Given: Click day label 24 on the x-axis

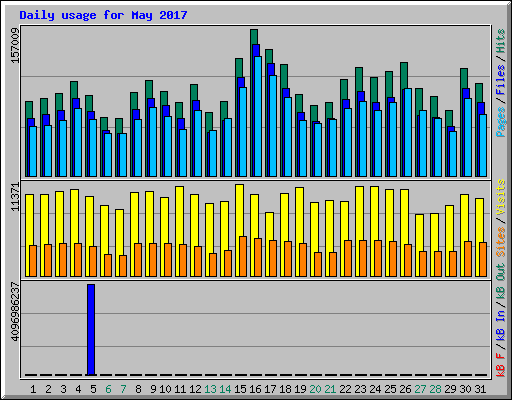Looking at the screenshot, I should pos(375,389).
